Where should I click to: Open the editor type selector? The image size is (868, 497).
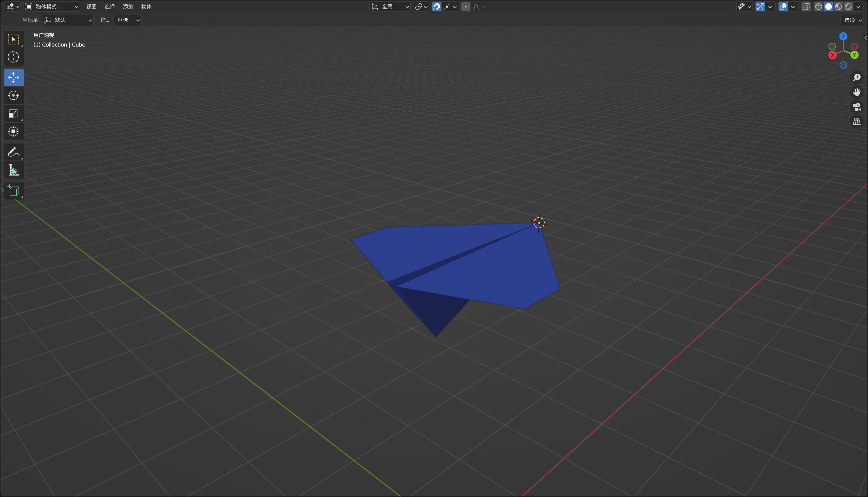[x=13, y=7]
